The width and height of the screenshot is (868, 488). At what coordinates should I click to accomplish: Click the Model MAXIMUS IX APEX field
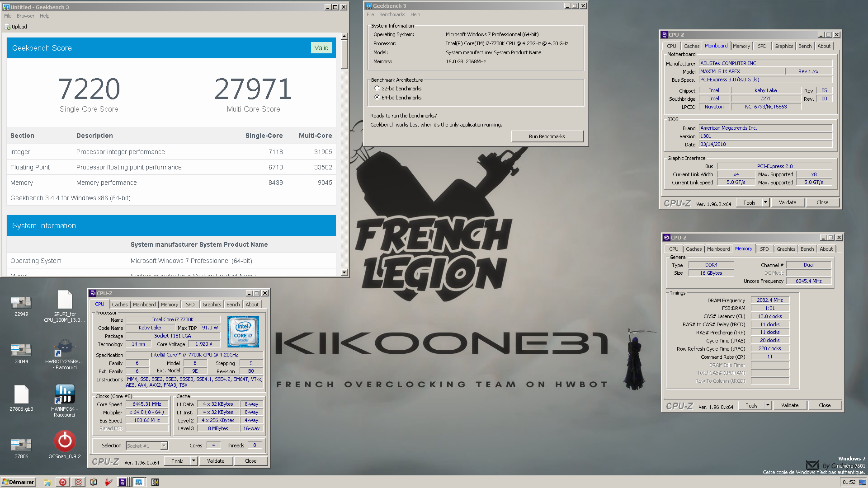741,71
